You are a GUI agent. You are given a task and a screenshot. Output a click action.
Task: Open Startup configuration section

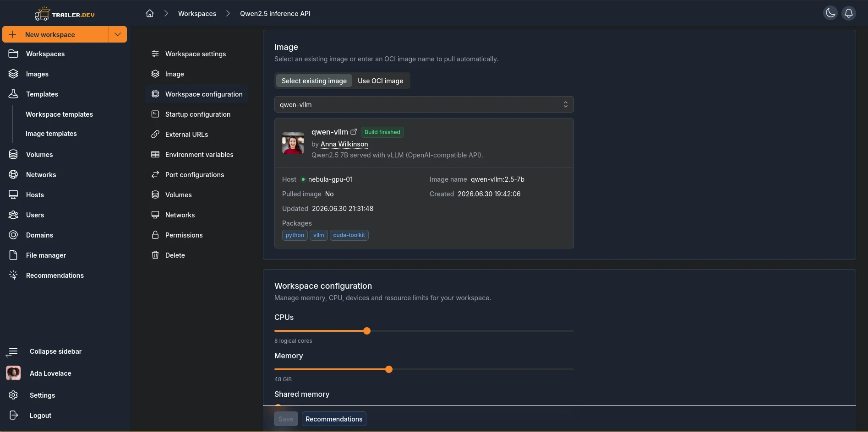pyautogui.click(x=197, y=114)
